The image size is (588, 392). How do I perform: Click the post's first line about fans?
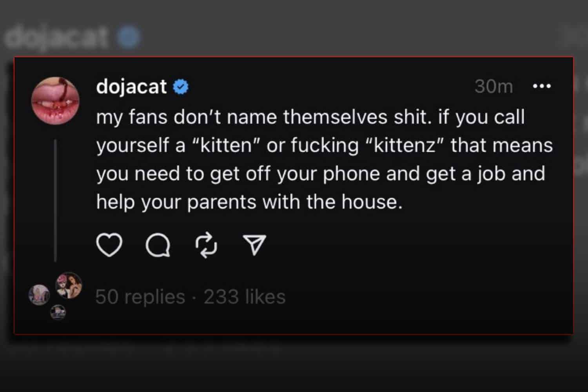(x=310, y=117)
